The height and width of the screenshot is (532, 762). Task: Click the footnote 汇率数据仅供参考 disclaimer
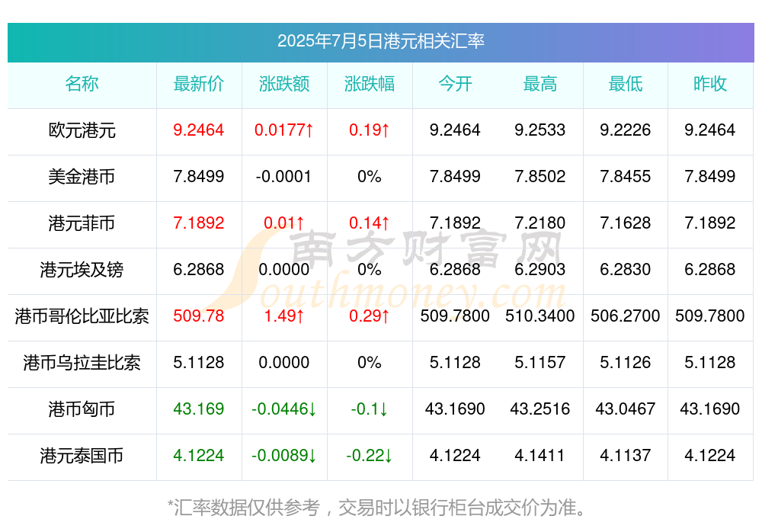376,508
